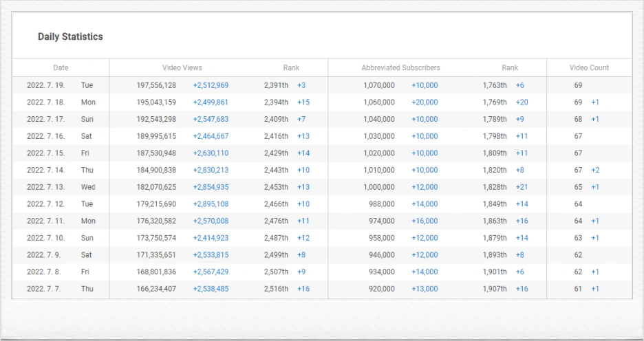Click the +21 subscriber rank change

(522, 187)
